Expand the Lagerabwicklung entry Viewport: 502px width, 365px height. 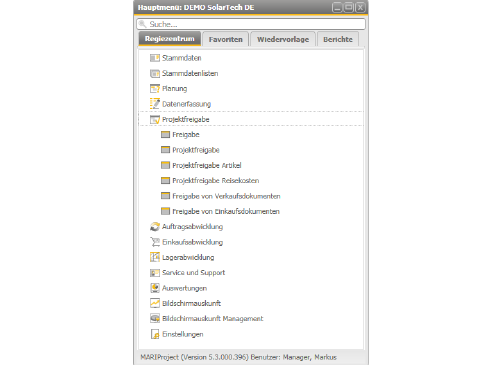coord(188,257)
